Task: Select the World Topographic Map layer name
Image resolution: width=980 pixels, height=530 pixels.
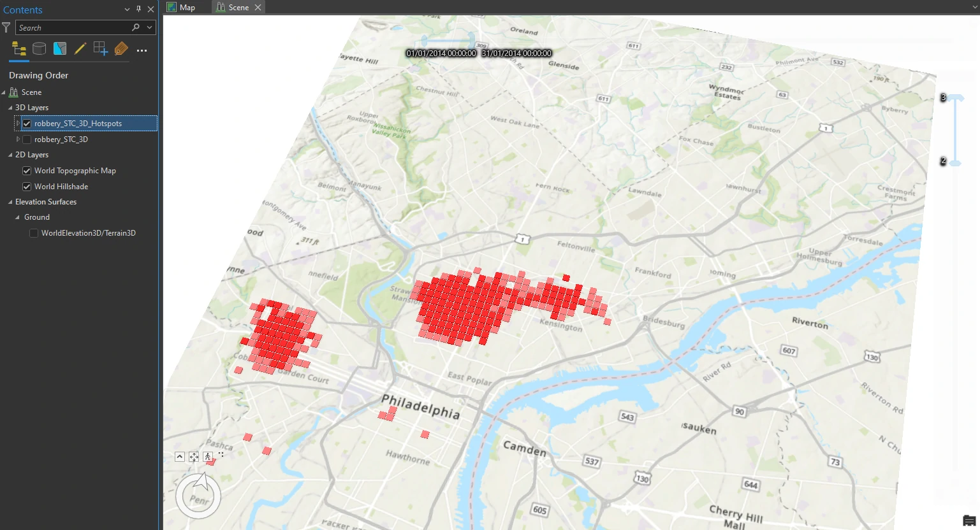Action: coord(75,171)
